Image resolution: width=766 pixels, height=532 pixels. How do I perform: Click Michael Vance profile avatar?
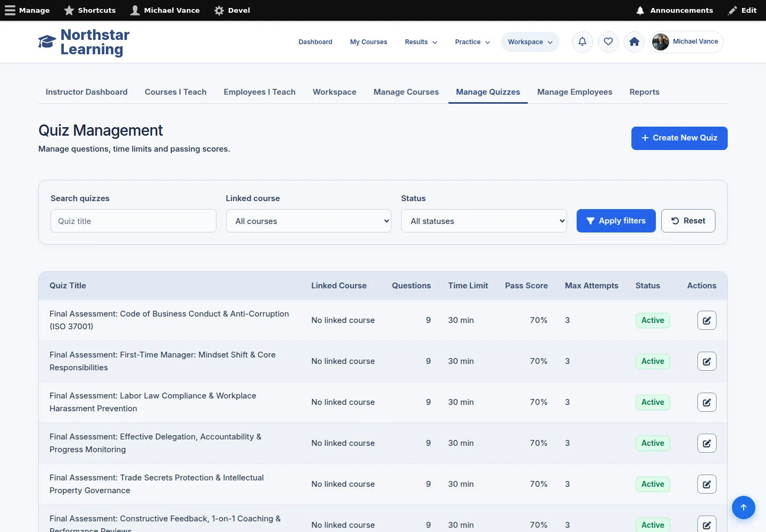pos(661,42)
